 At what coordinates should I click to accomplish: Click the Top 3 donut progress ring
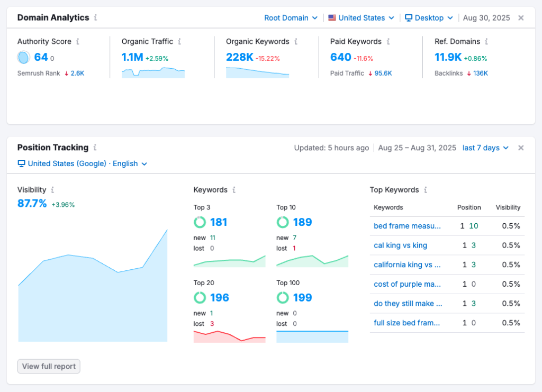200,222
